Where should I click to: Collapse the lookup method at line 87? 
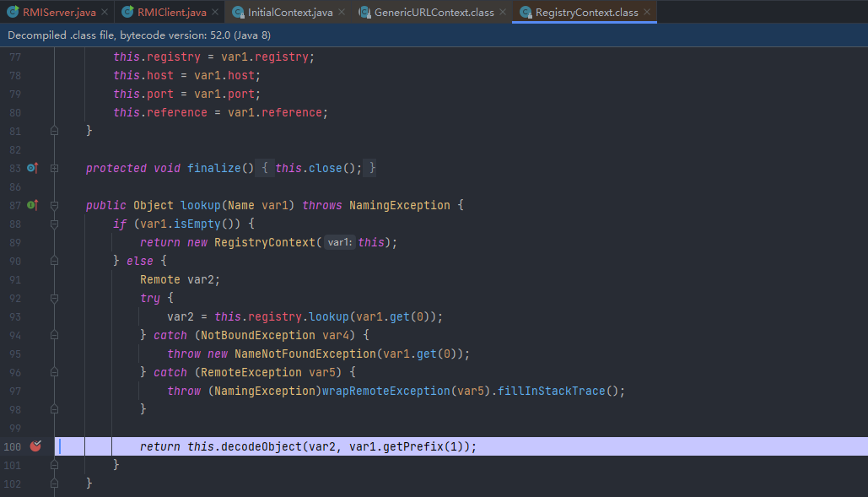coord(54,205)
